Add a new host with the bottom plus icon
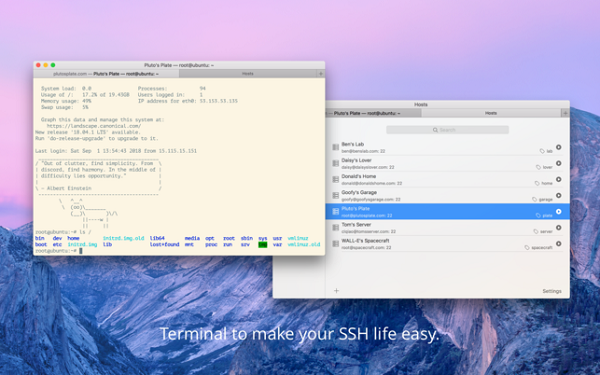Image resolution: width=600 pixels, height=375 pixels. click(336, 291)
